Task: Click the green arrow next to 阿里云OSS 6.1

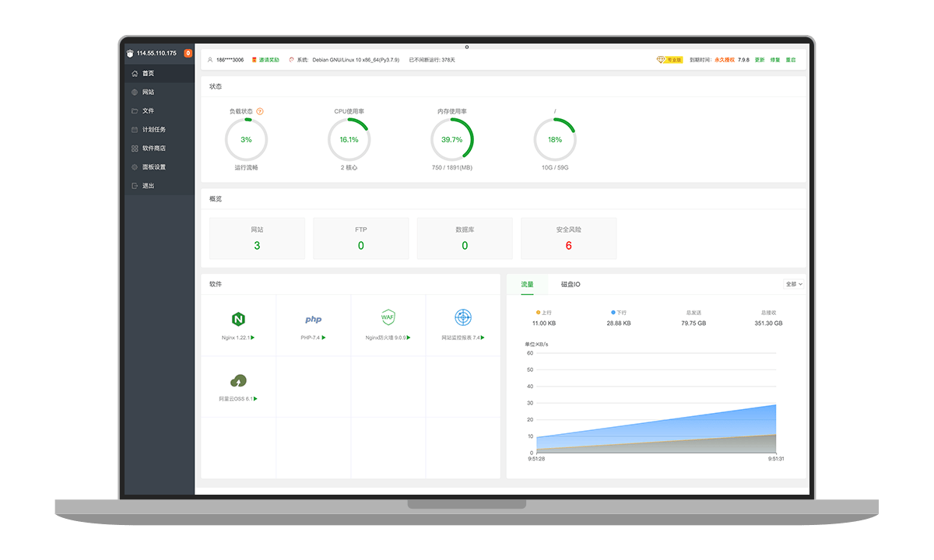Action: pos(255,399)
